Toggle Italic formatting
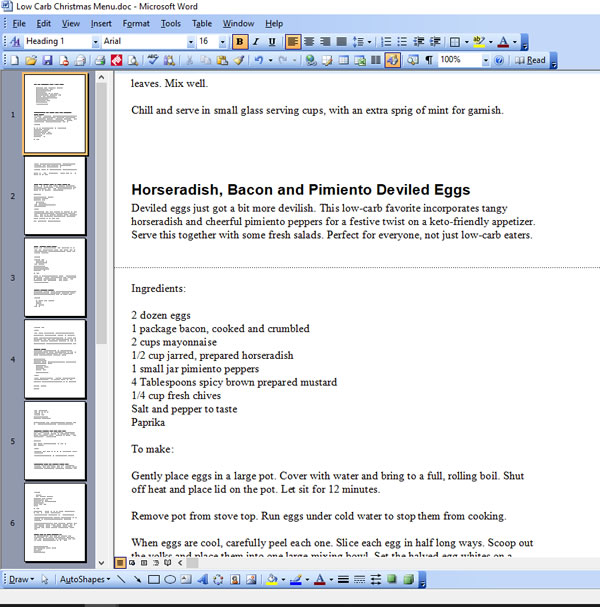Image resolution: width=600 pixels, height=607 pixels. coord(256,41)
